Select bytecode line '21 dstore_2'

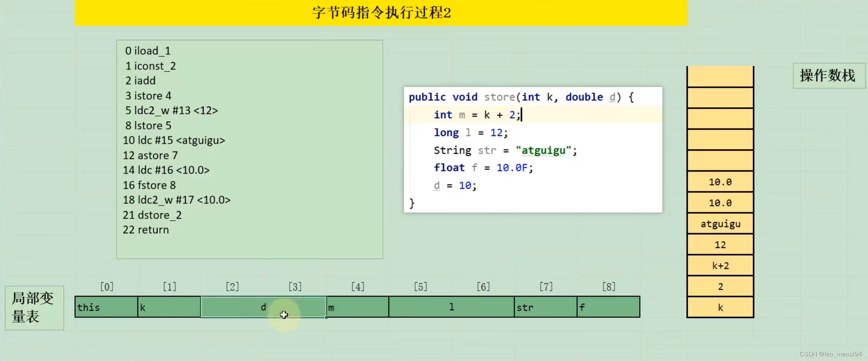[x=152, y=215]
